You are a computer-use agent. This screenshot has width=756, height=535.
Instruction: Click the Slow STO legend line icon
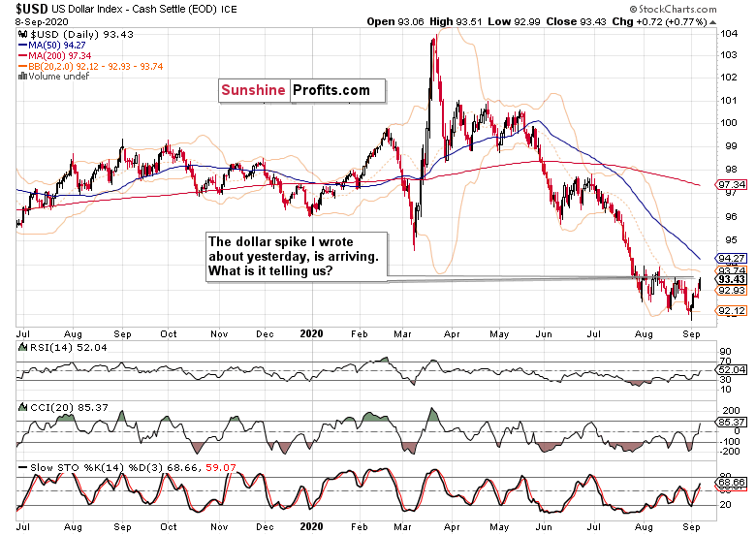tap(22, 467)
